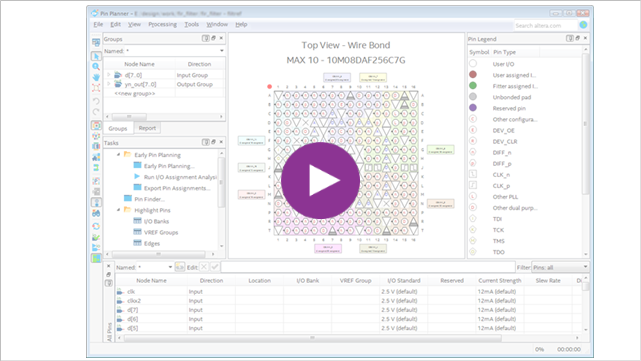This screenshot has width=641, height=361.
Task: Click the Search altera.com field
Action: [545, 25]
